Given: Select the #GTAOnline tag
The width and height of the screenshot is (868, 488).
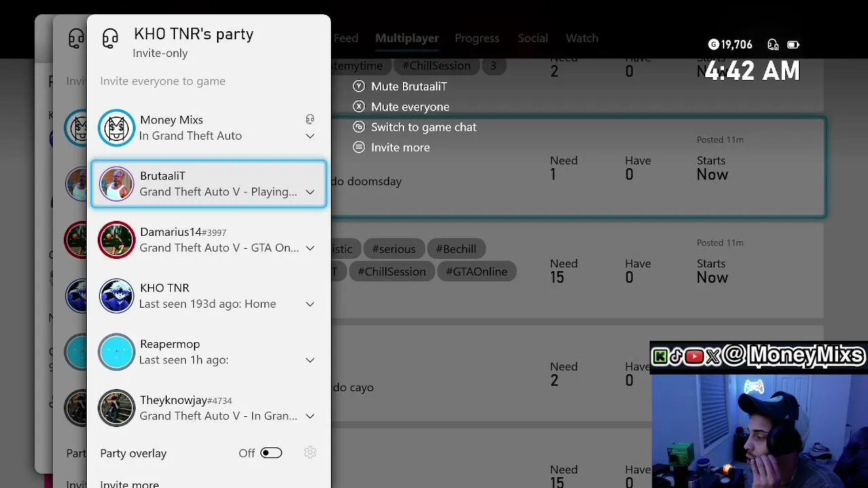Looking at the screenshot, I should click(477, 272).
